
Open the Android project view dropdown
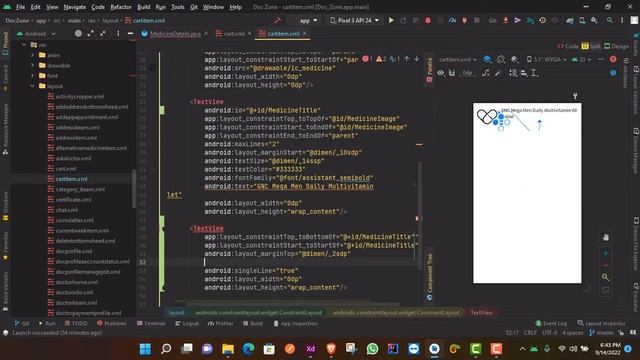pyautogui.click(x=36, y=33)
